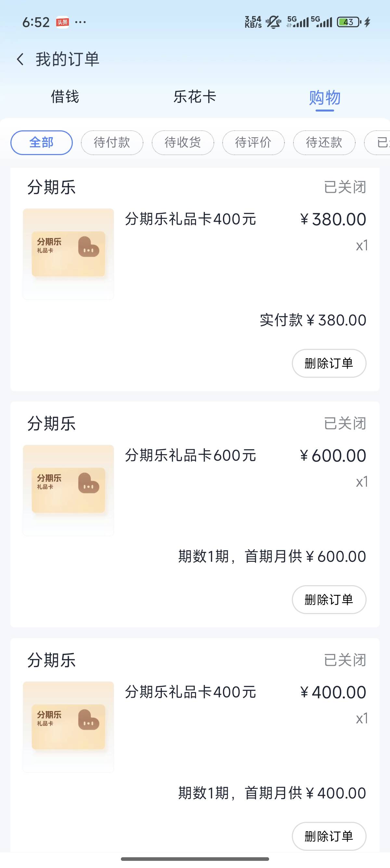This screenshot has width=390, height=868.
Task: Select the 全部 filter chip
Action: (x=41, y=142)
